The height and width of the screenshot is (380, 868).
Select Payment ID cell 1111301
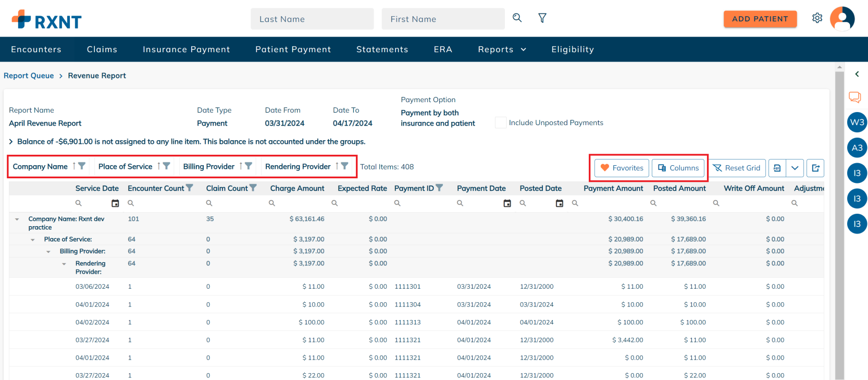click(x=407, y=287)
